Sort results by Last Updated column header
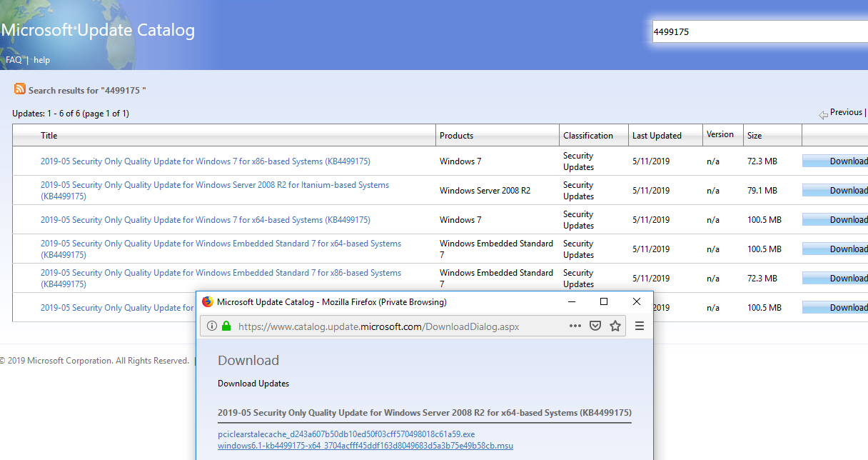868x460 pixels. [x=657, y=136]
